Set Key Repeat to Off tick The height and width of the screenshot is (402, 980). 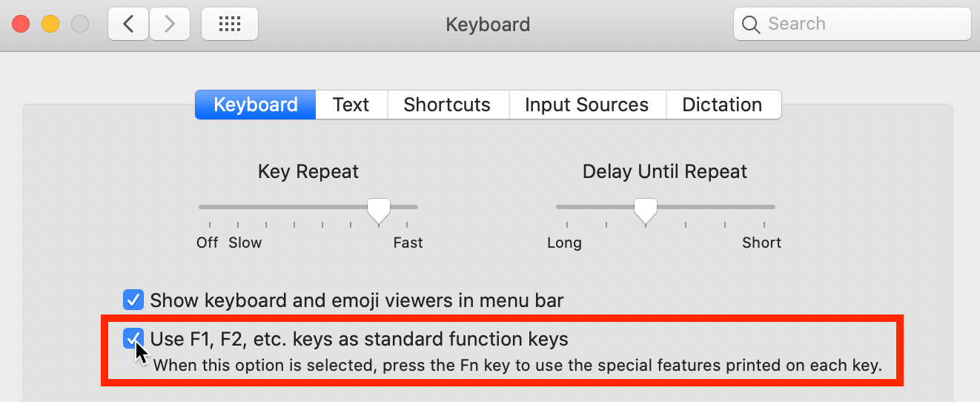pyautogui.click(x=210, y=224)
